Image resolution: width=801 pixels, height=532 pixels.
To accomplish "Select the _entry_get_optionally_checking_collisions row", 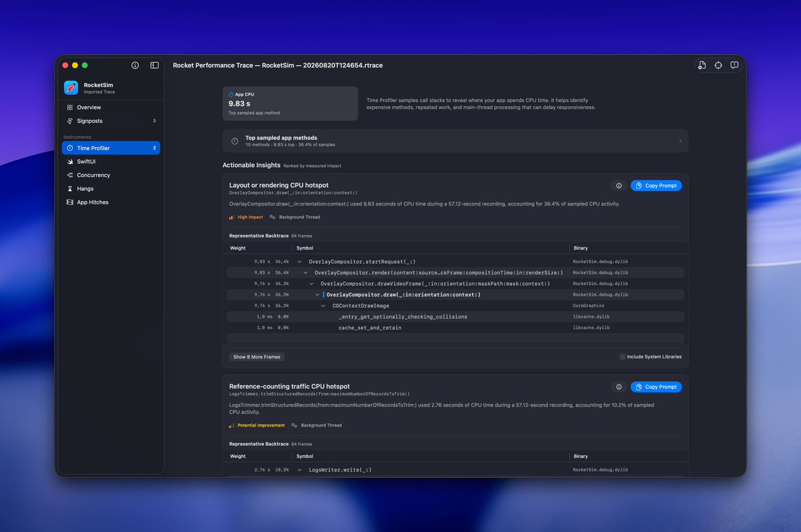I will click(455, 317).
